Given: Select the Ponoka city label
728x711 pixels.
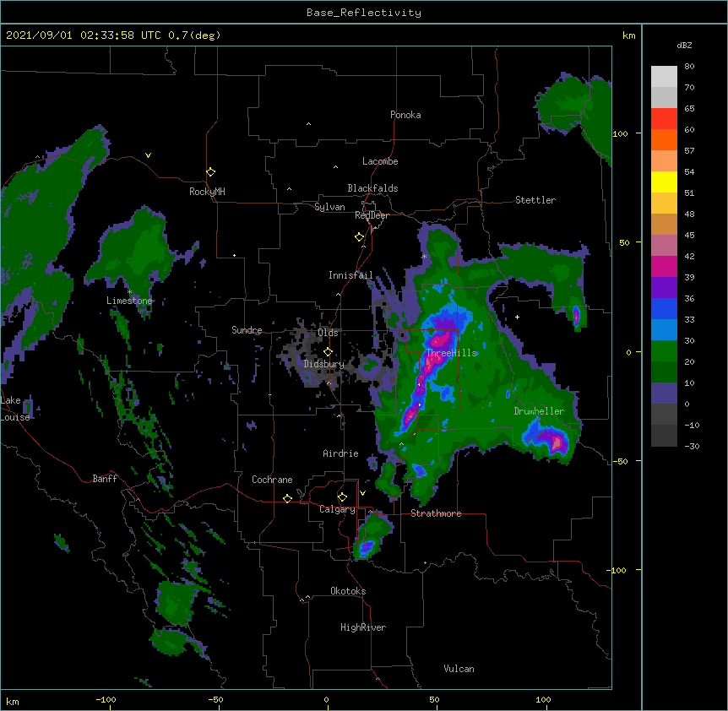Looking at the screenshot, I should tap(405, 115).
